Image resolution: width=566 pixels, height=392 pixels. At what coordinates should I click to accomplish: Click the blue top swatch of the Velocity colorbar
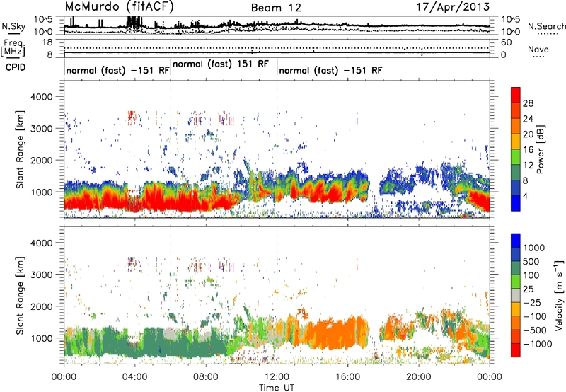516,241
